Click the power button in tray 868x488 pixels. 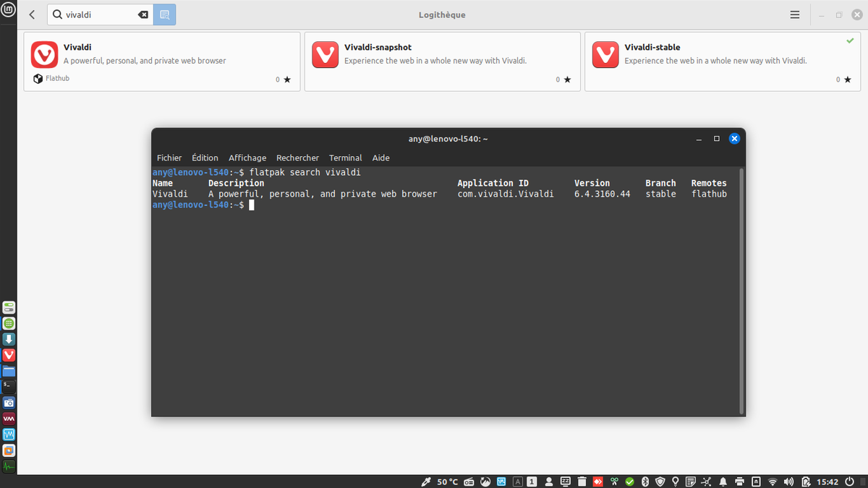(x=850, y=481)
